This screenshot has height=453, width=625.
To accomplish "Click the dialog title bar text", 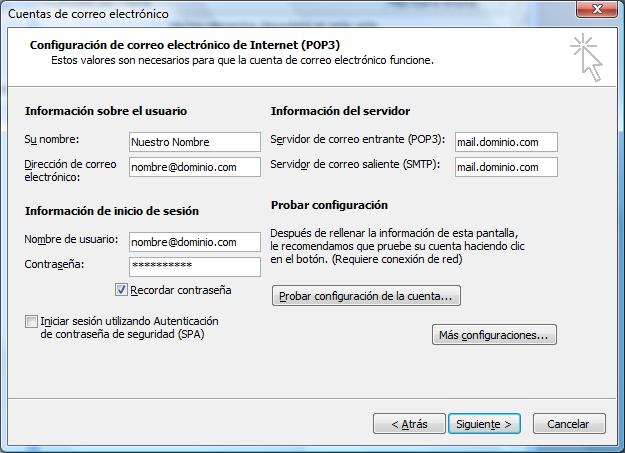I will point(88,14).
